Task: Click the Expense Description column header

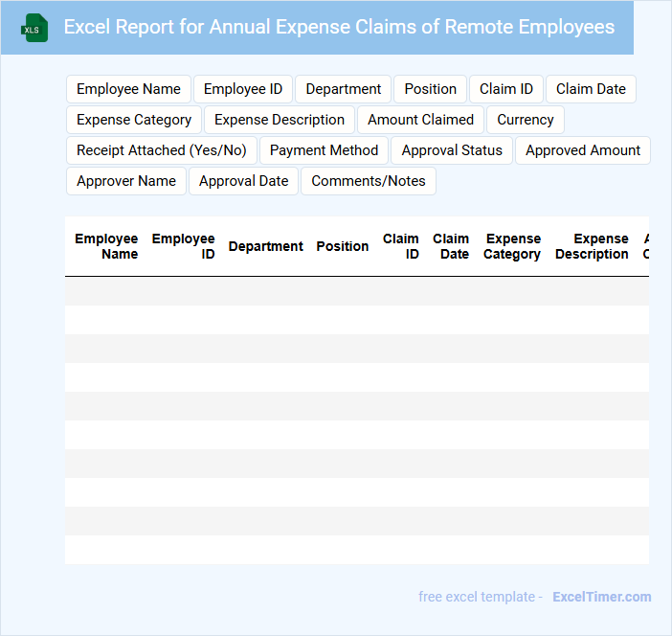Action: tap(592, 246)
